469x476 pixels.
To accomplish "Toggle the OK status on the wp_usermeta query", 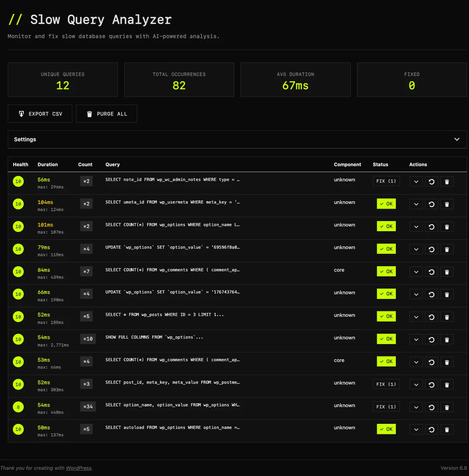I will point(386,204).
